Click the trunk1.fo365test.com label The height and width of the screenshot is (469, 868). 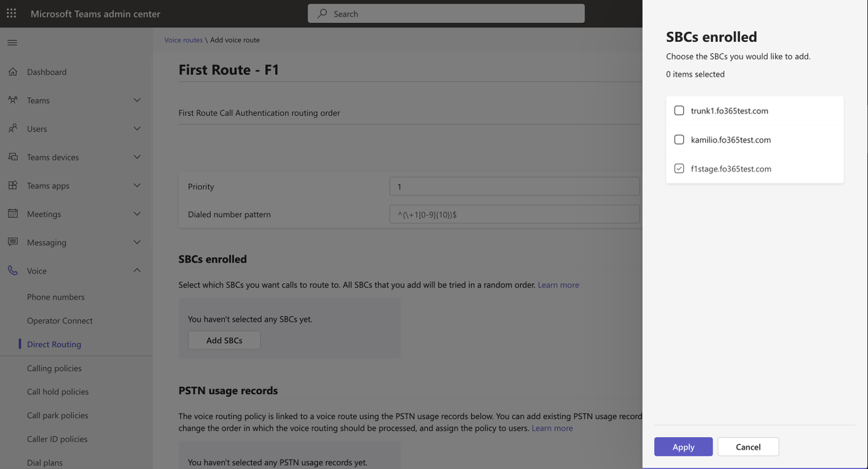[x=729, y=111]
